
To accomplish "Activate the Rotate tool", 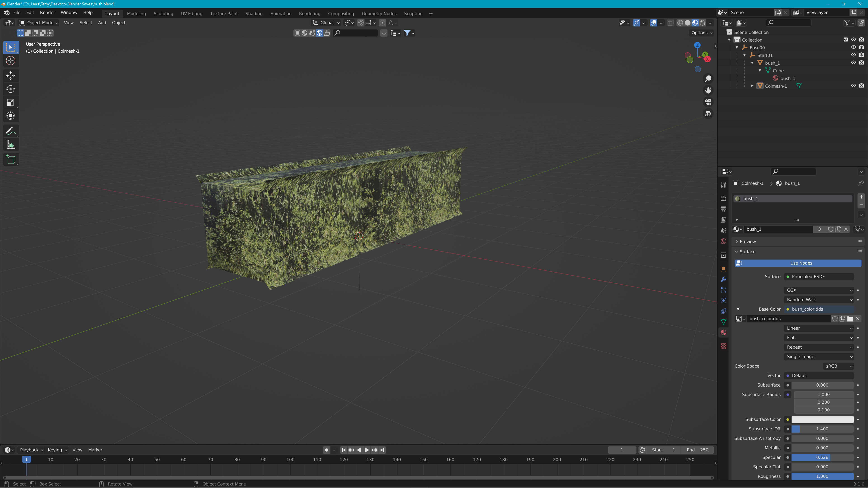I will tap(10, 89).
